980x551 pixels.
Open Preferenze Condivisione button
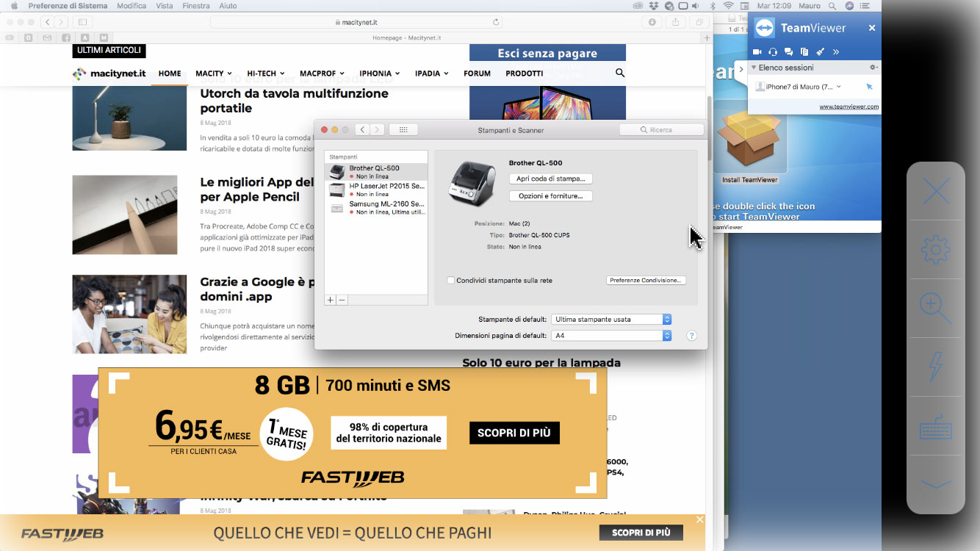coord(646,281)
